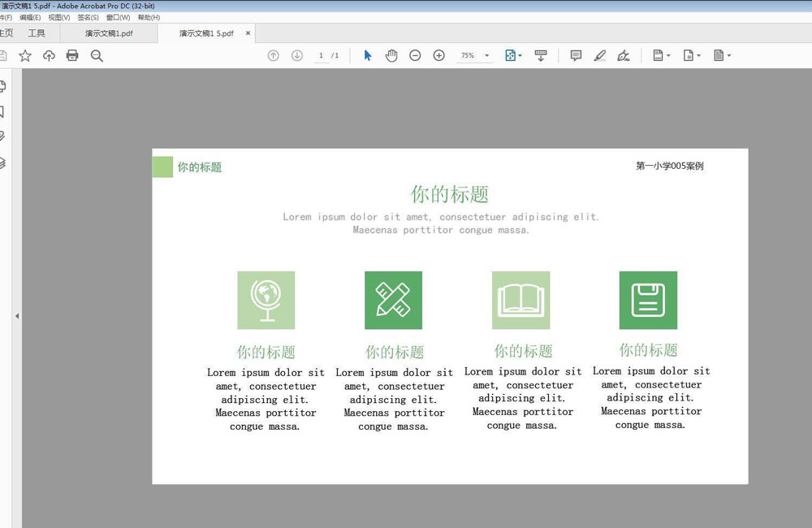The width and height of the screenshot is (812, 528).
Task: Close the 演示文稿1 5.pdf tab
Action: coord(248,33)
